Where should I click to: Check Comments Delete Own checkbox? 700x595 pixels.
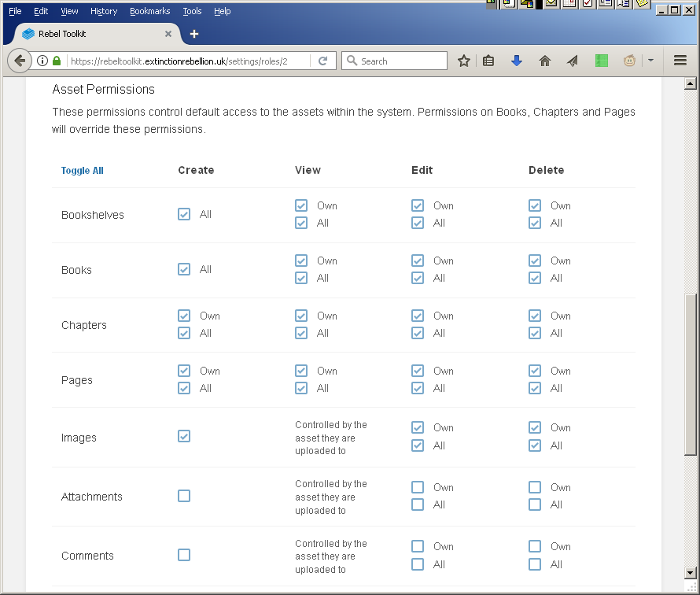point(535,546)
